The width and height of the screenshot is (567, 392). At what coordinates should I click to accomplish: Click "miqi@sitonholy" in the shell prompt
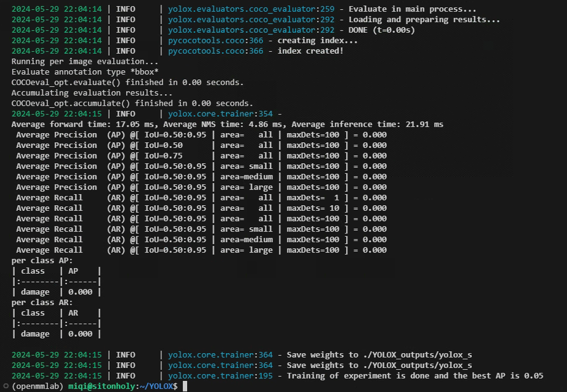pyautogui.click(x=101, y=386)
